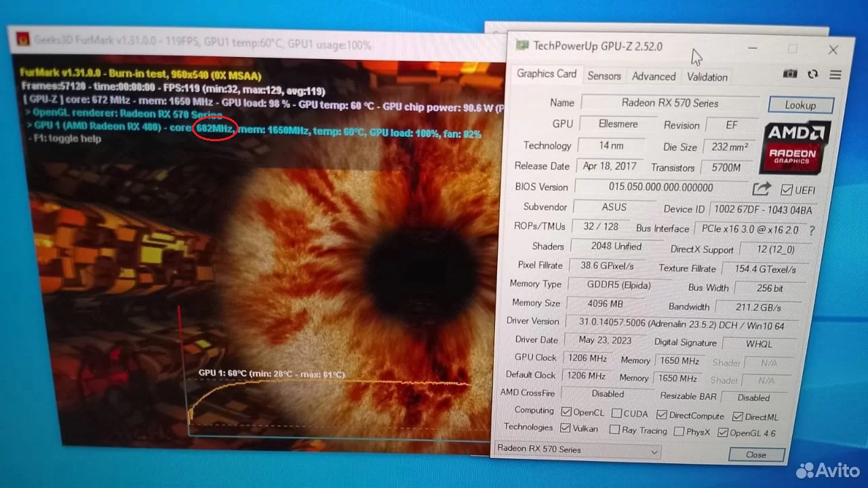Toggle the PhysX checkbox

[679, 431]
